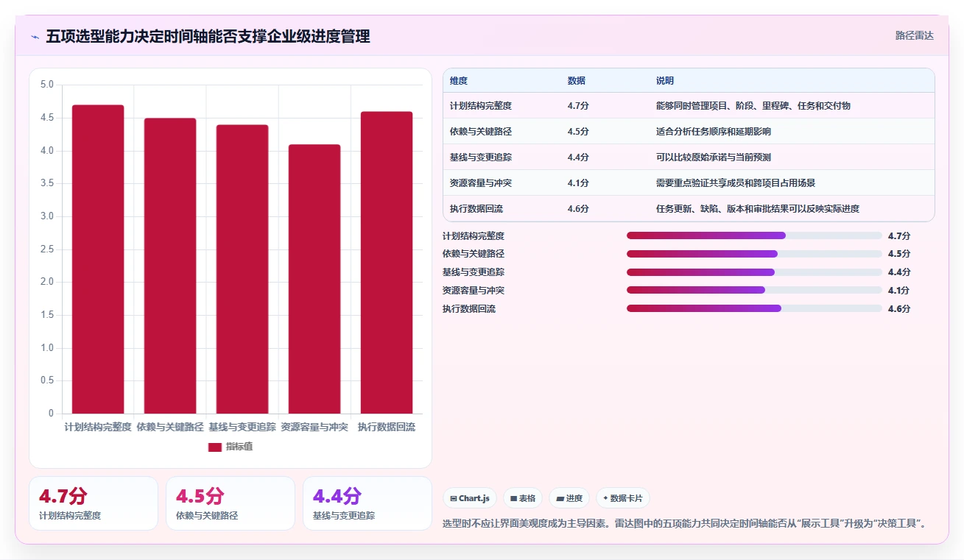Click the 基线与变更追踪 progress bar
This screenshot has height=560, width=964.
[x=754, y=272]
